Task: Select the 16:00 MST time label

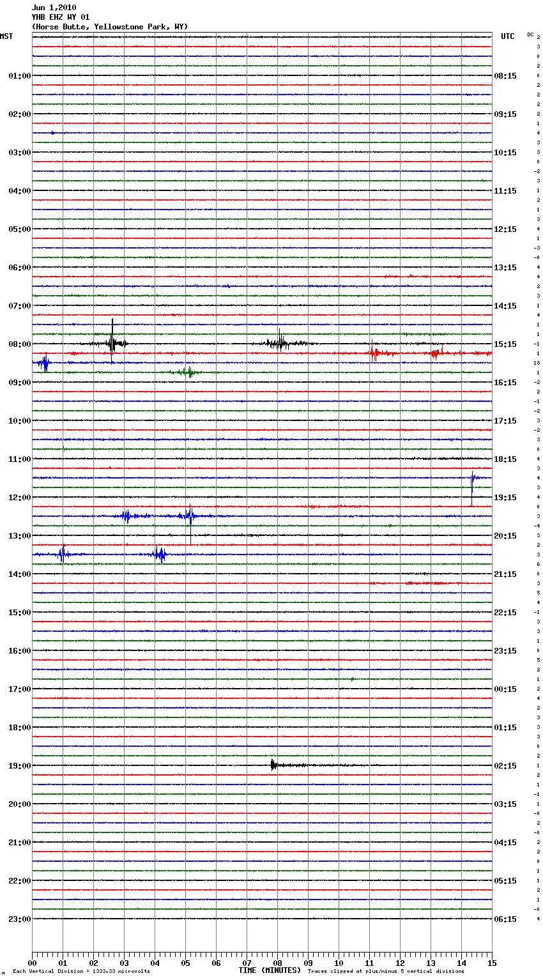Action: pos(20,651)
